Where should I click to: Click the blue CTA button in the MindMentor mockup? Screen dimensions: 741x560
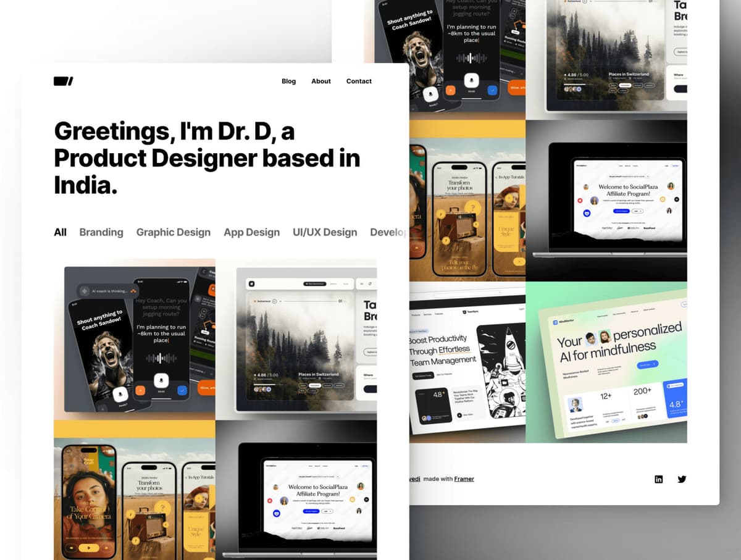tap(647, 364)
